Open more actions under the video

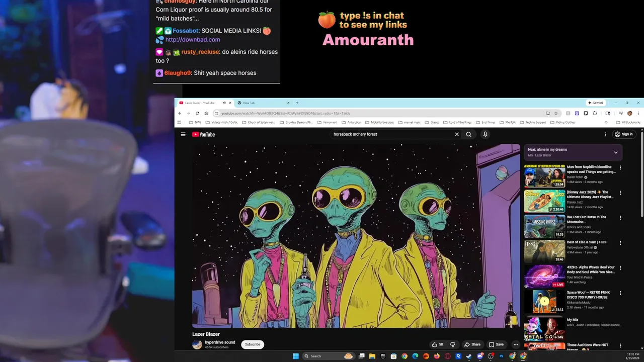[516, 344]
